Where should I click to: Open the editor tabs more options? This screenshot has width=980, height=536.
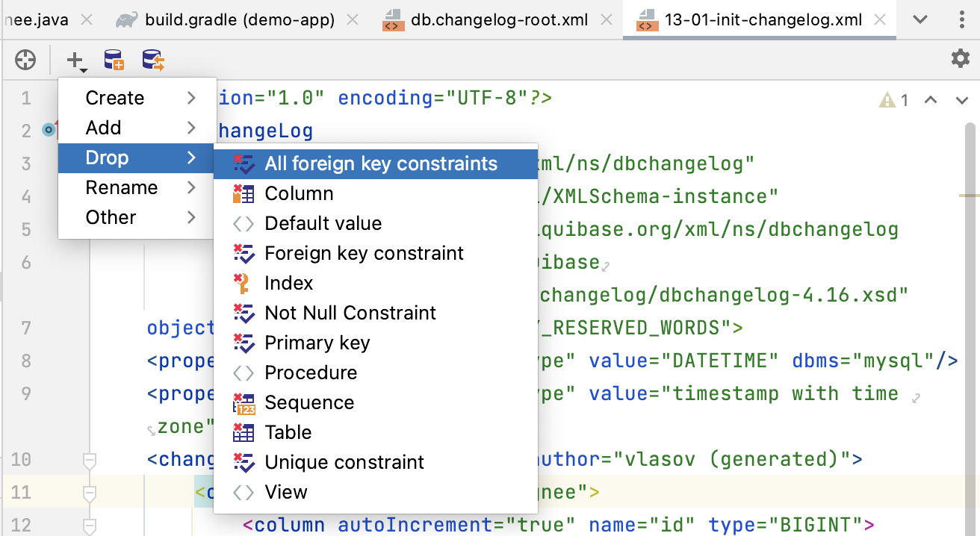pyautogui.click(x=961, y=19)
